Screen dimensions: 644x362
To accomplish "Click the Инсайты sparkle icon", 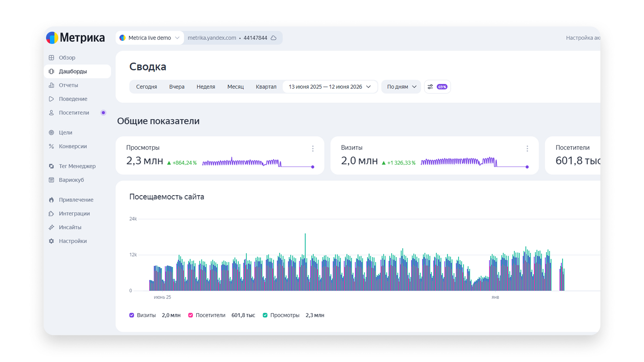I will click(51, 227).
